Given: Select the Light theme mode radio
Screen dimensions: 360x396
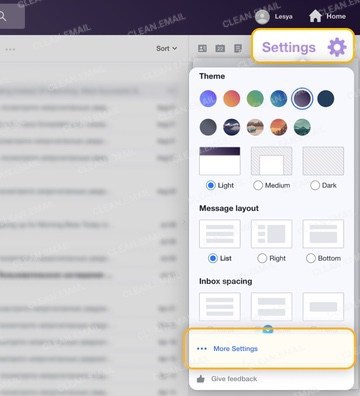Looking at the screenshot, I should (x=211, y=185).
